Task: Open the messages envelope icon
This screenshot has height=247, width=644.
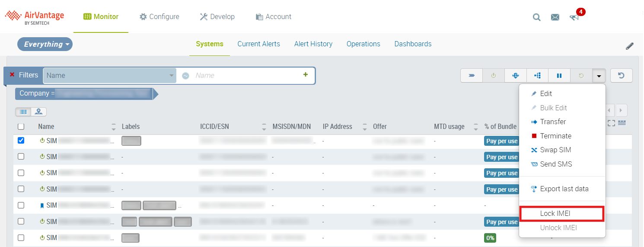Action: (555, 17)
